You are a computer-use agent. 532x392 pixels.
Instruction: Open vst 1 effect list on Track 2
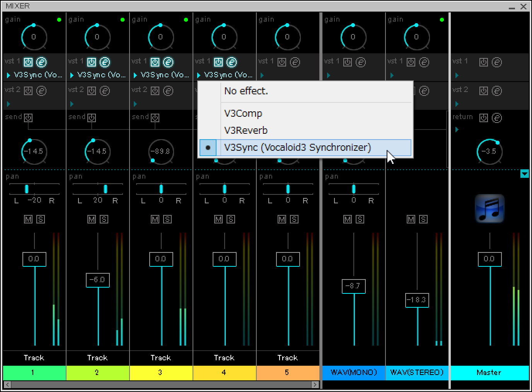(72, 75)
